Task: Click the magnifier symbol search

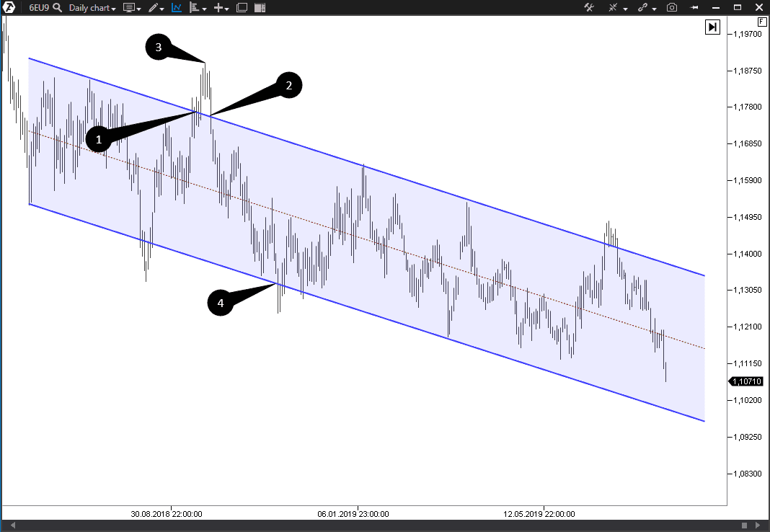Action: [56, 8]
